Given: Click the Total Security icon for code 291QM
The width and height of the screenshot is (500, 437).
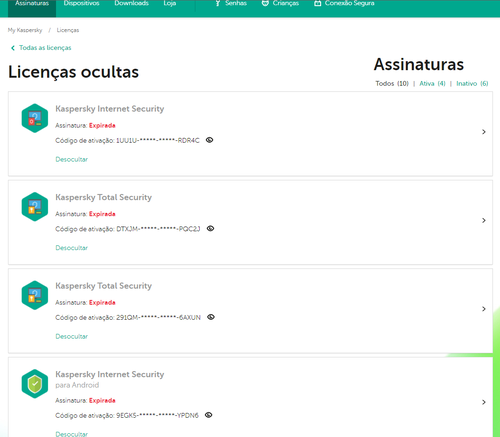Looking at the screenshot, I should [35, 295].
